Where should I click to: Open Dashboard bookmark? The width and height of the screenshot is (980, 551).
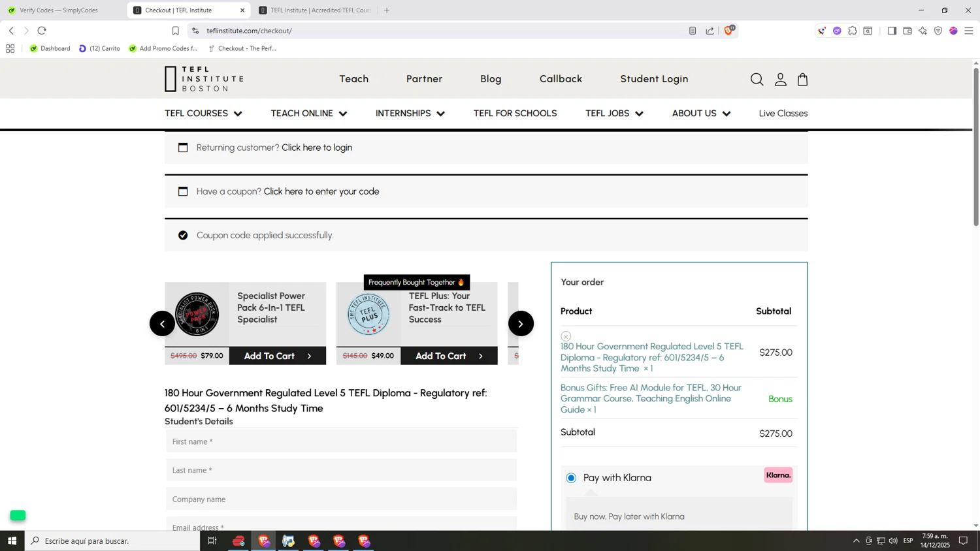(x=50, y=48)
